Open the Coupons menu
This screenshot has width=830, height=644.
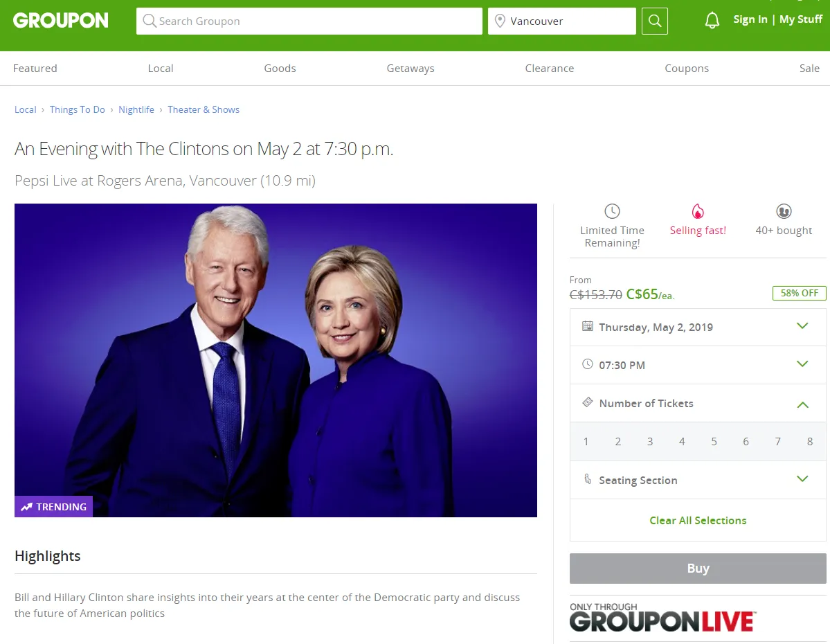pos(687,69)
